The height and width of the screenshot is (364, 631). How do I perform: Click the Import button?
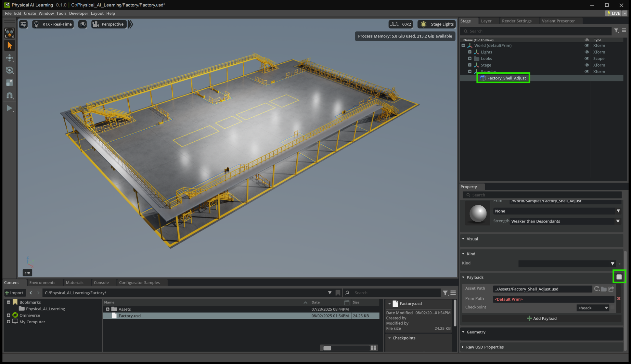pos(14,293)
